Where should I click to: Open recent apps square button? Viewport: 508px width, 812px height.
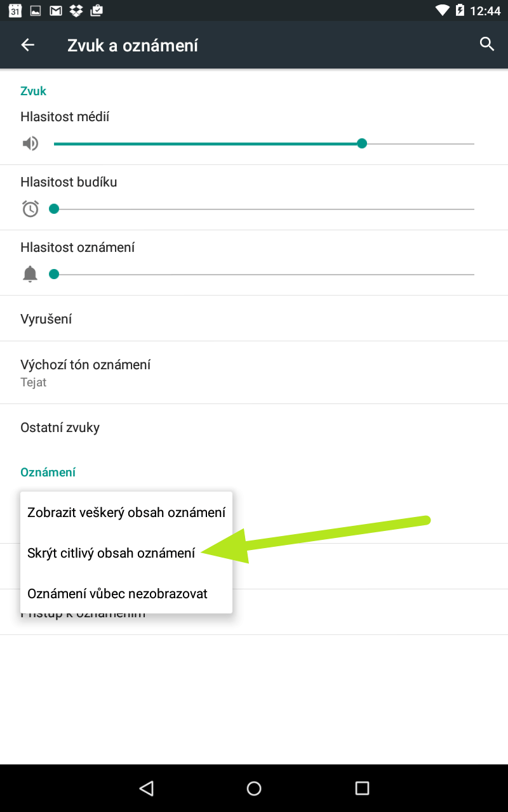click(x=362, y=788)
